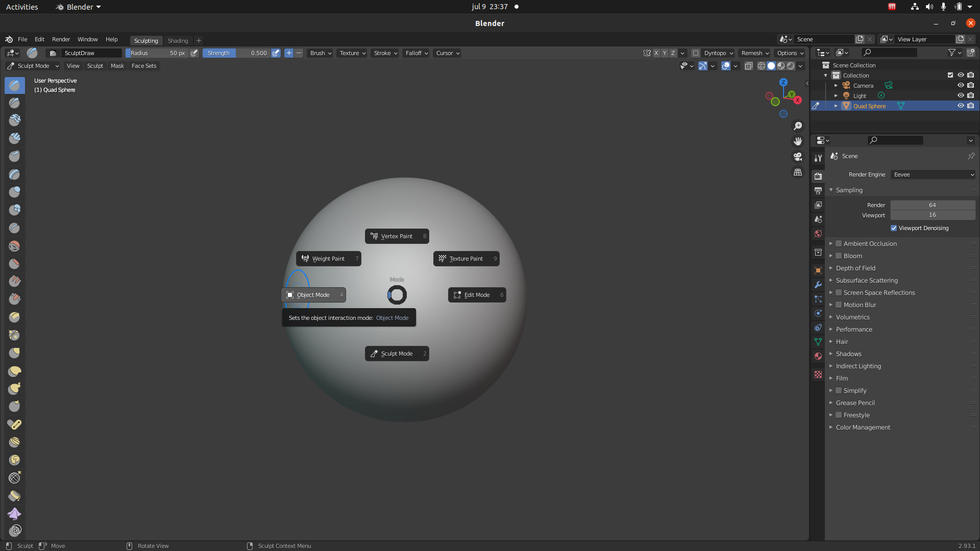Viewport: 980px width, 551px height.
Task: Open the Sculpting workspace tab
Action: click(145, 40)
